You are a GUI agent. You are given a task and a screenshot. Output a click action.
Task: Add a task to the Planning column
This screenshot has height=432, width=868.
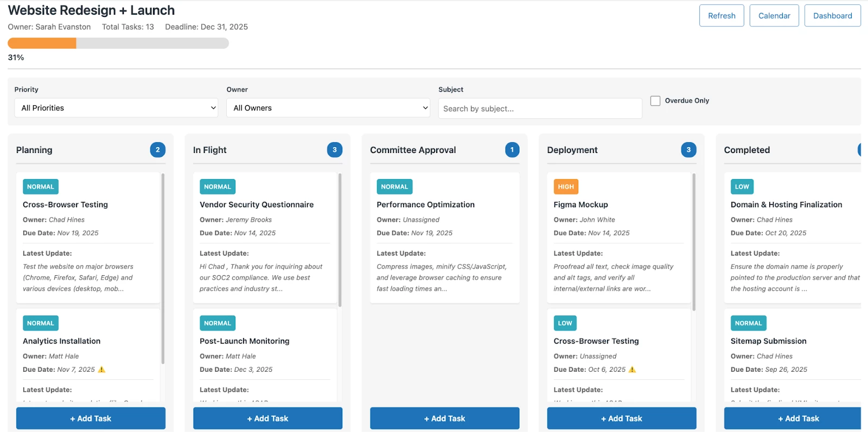point(91,418)
